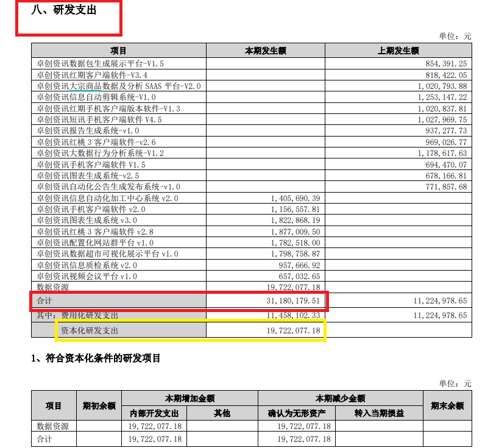
Task: Click the heading 八、研发支出
Action: (x=64, y=10)
